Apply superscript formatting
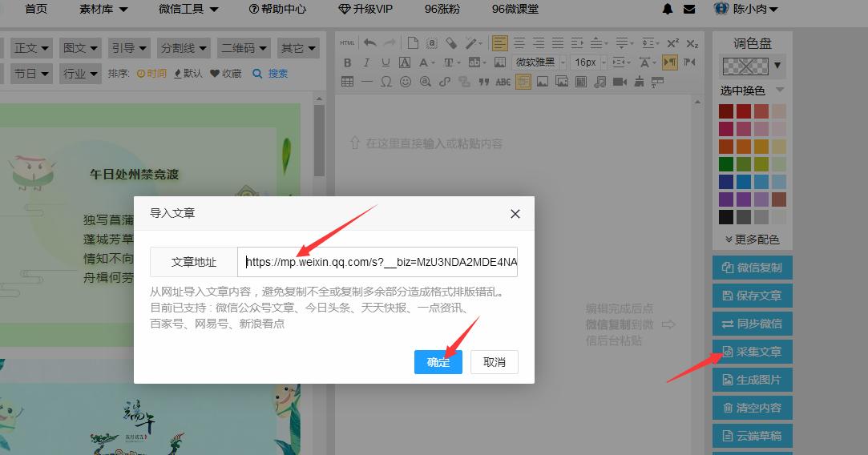This screenshot has height=455, width=868. pos(672,42)
